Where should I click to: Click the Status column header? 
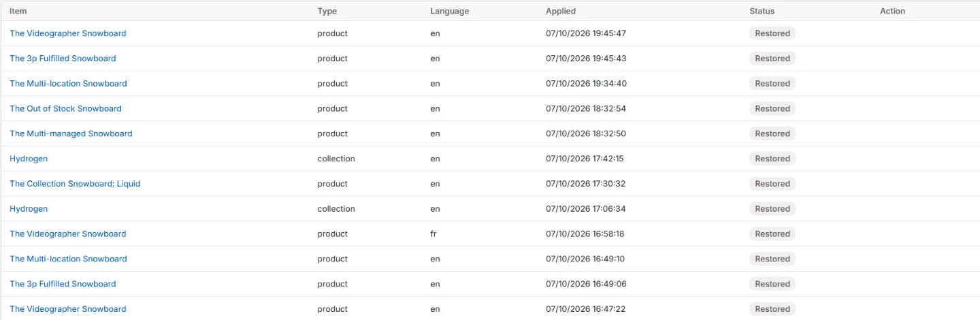click(762, 12)
